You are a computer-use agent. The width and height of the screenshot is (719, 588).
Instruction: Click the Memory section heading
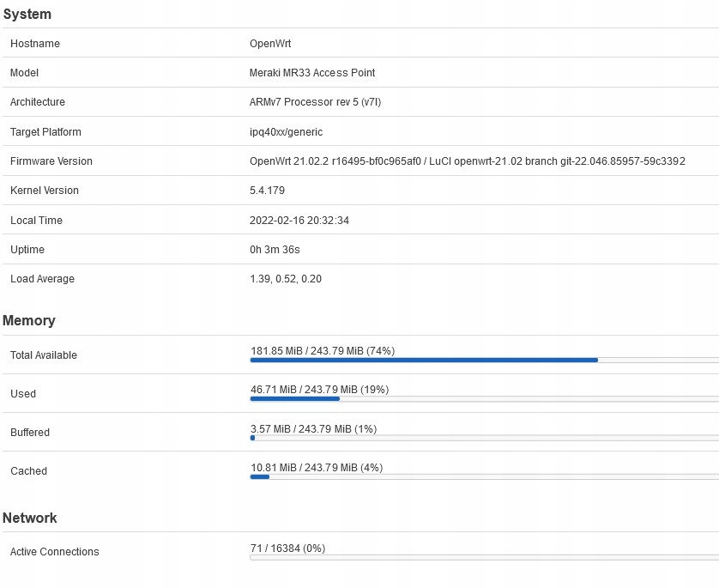(x=29, y=320)
